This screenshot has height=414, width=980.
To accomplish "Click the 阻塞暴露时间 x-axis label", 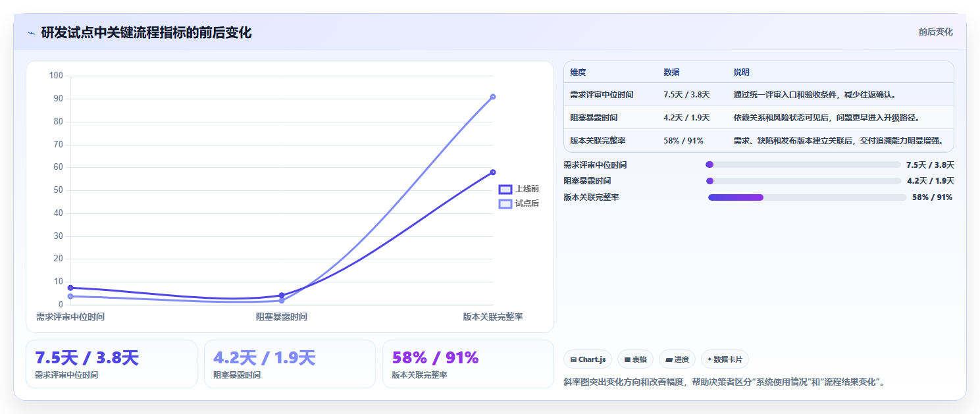I will click(282, 317).
